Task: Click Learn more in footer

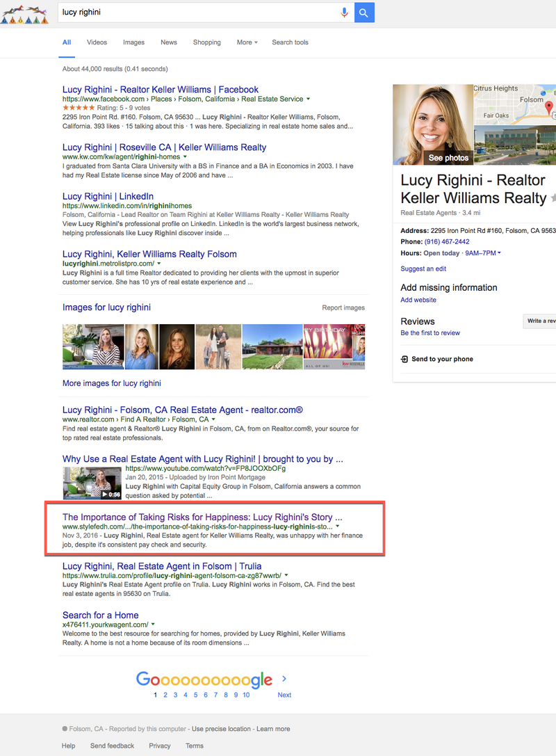Action: tap(273, 729)
